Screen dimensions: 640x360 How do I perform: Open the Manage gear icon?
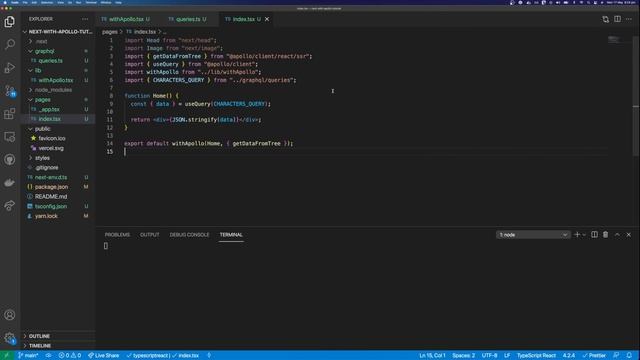pyautogui.click(x=9, y=338)
